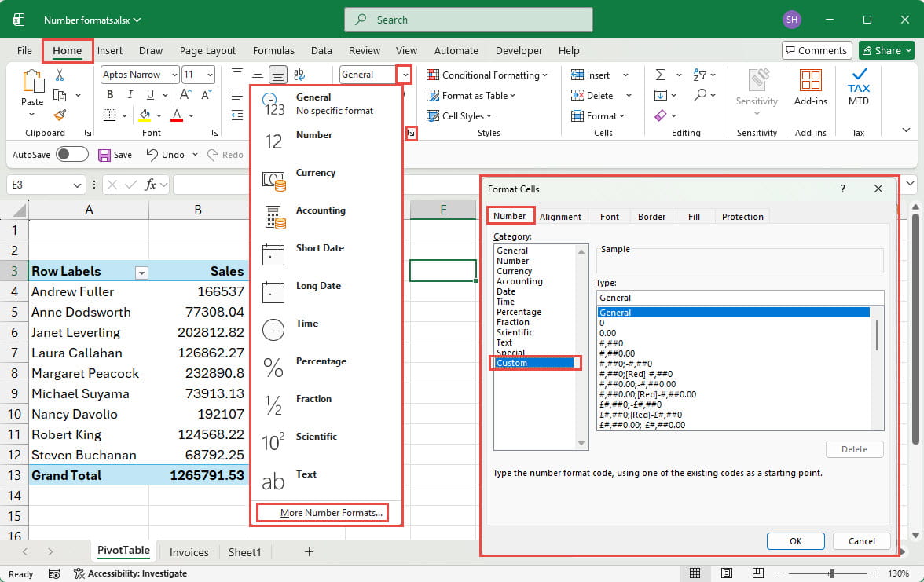Screen dimensions: 924x582
Task: Open the font size dropdown
Action: 210,75
